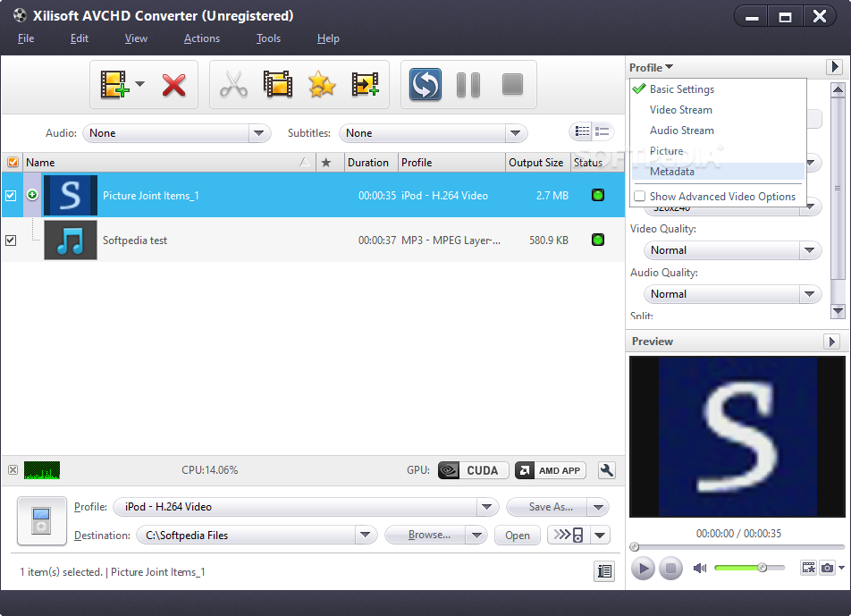Collapse the Preview panel arrow
851x616 pixels.
pyautogui.click(x=831, y=342)
